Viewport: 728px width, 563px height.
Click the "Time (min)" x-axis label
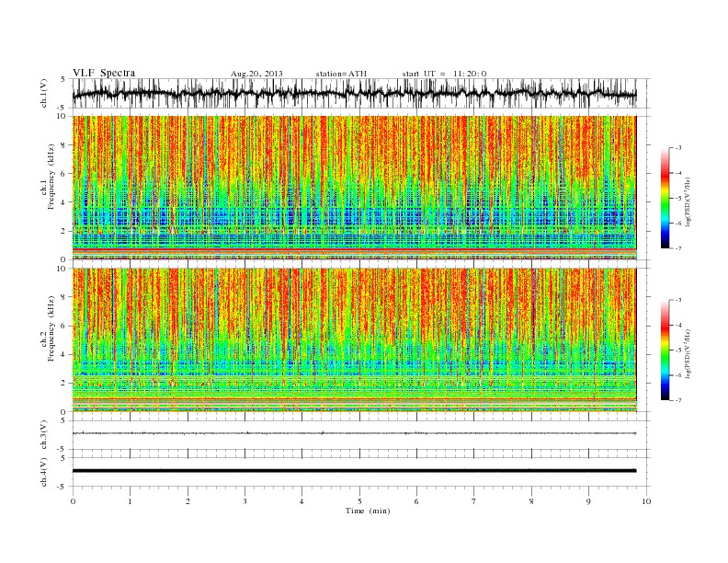click(368, 511)
